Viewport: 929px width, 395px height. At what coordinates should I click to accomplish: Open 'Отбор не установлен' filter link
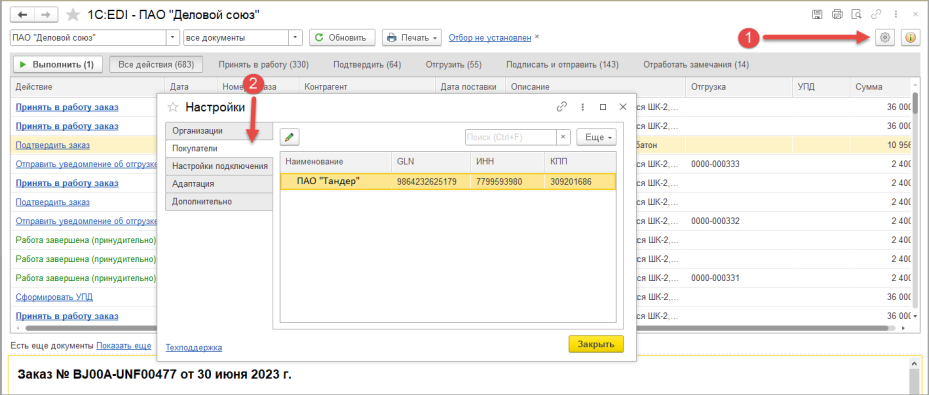490,37
